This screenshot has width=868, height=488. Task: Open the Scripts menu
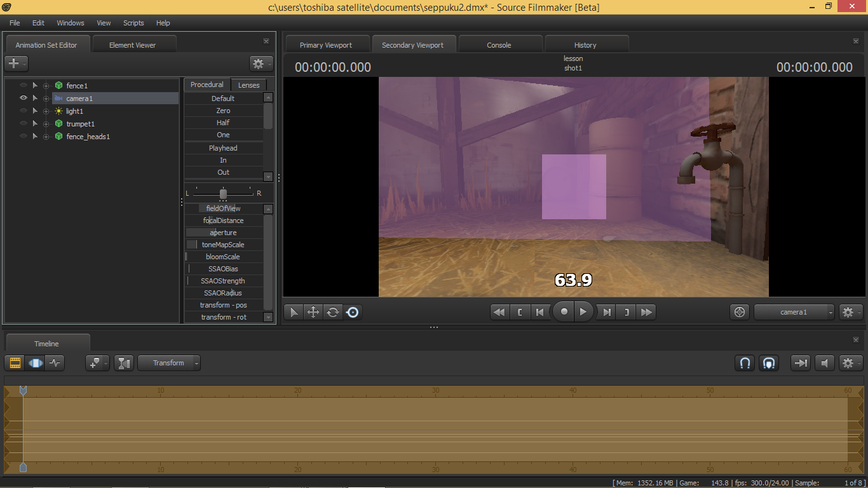(133, 23)
